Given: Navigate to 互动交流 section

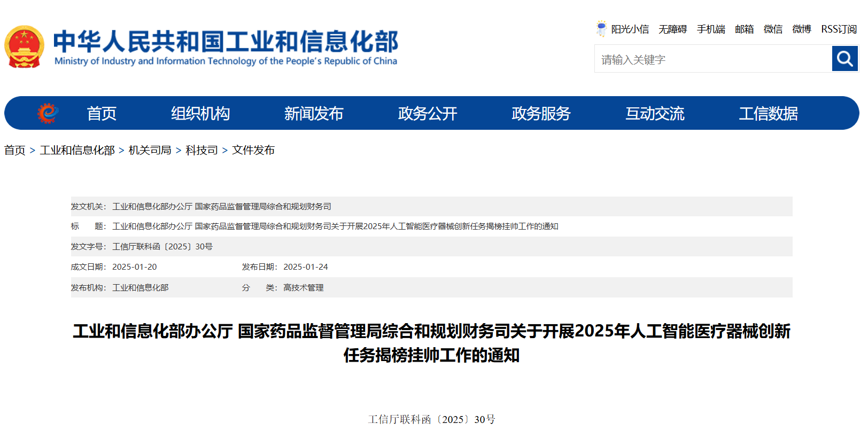Looking at the screenshot, I should pyautogui.click(x=655, y=113).
